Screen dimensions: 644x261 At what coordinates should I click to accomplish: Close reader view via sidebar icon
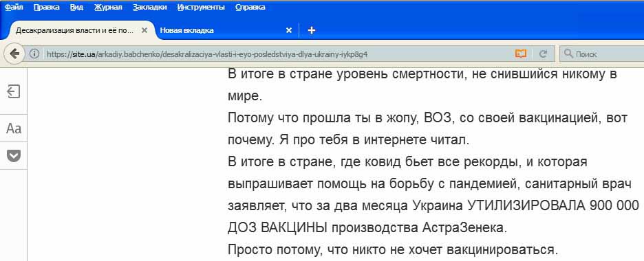(14, 91)
